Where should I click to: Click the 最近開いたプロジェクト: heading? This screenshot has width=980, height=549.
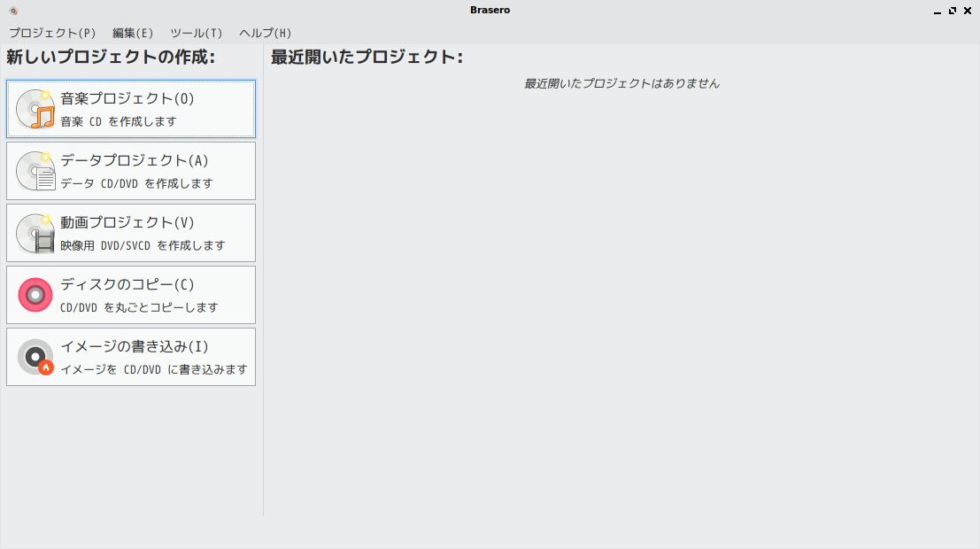(367, 57)
